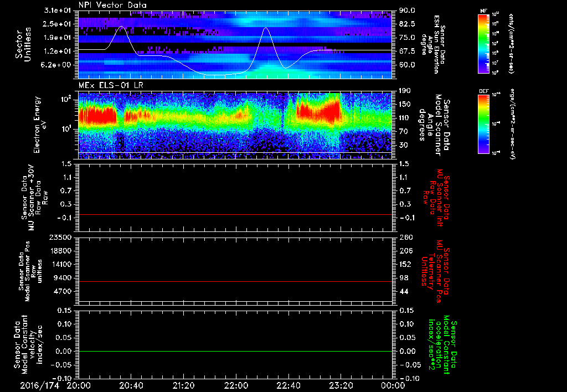567x392 pixels.
Task: Click the 260 telemetry tick value
Action: point(405,237)
